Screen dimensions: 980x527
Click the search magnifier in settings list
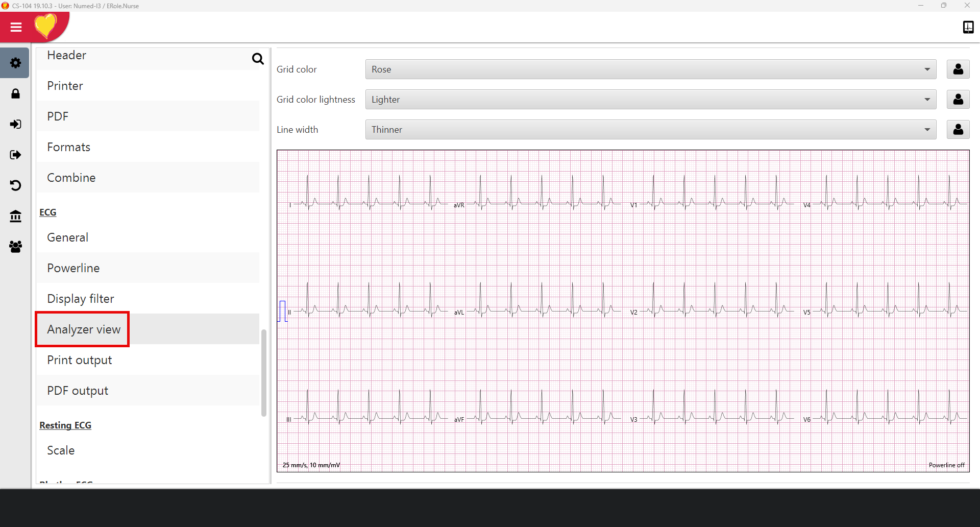pos(258,59)
